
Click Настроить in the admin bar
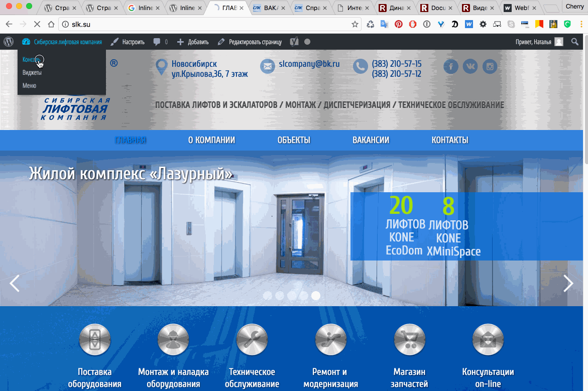coord(128,42)
